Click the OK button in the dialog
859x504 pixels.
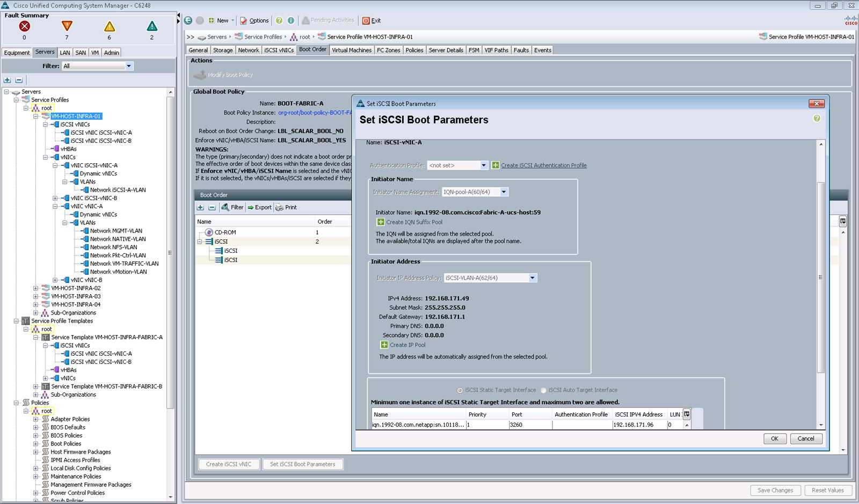coord(774,439)
